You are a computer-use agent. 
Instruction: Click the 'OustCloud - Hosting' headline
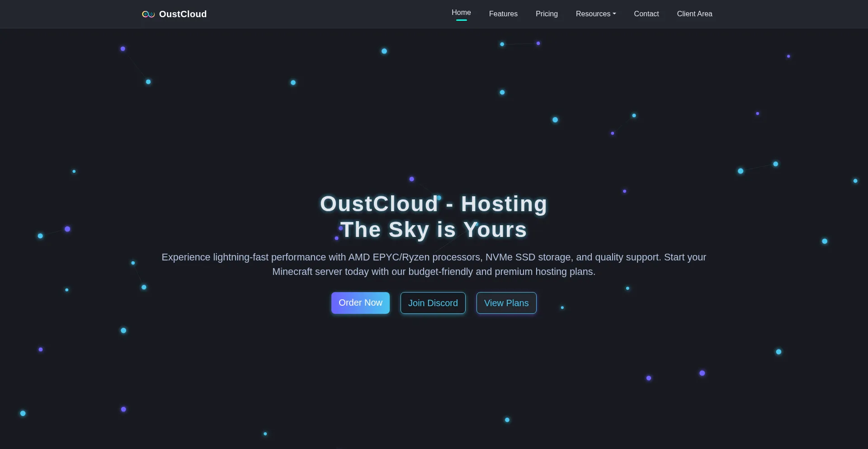coord(434,204)
